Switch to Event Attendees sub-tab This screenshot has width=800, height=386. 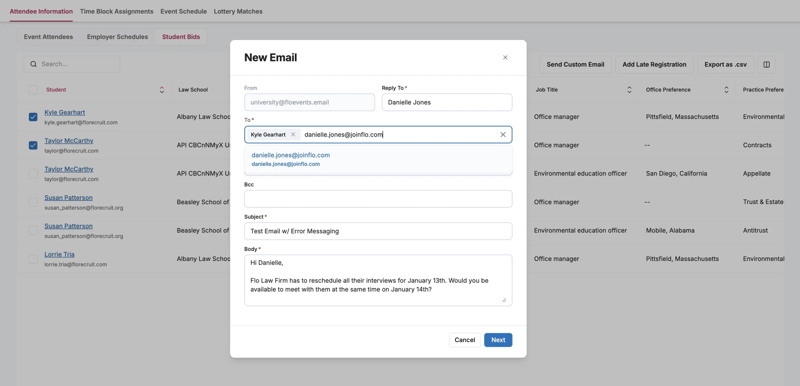tap(48, 37)
